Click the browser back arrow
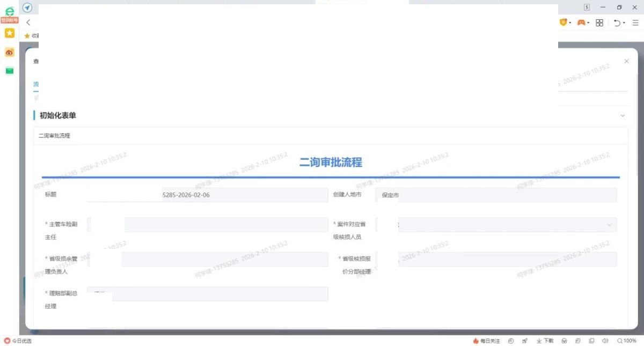The height and width of the screenshot is (346, 644). tap(28, 23)
